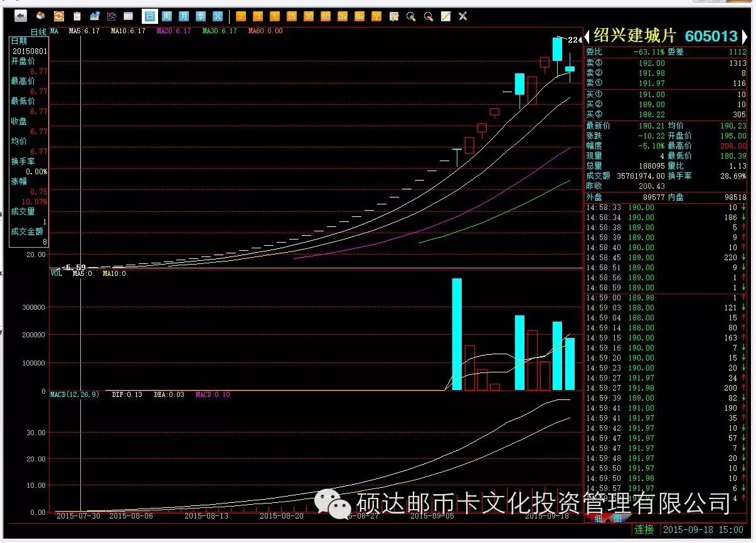756x543 pixels.
Task: Open the drawing pencil tool icon
Action: (445, 16)
